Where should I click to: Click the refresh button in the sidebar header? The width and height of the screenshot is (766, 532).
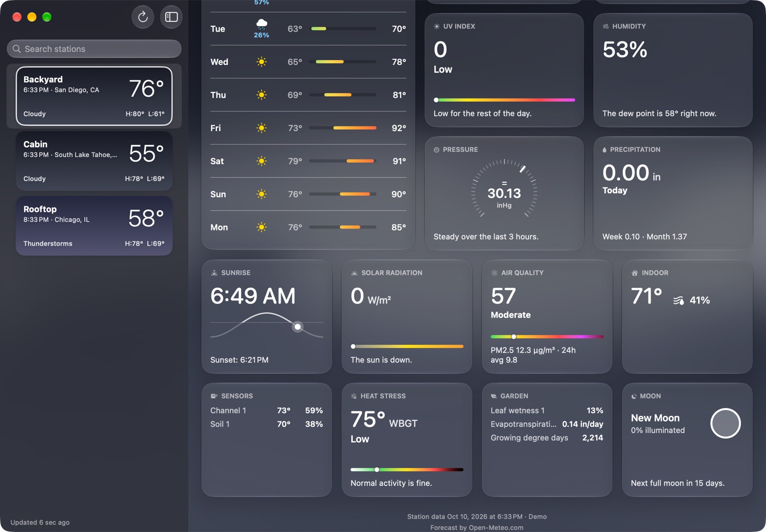tap(143, 17)
